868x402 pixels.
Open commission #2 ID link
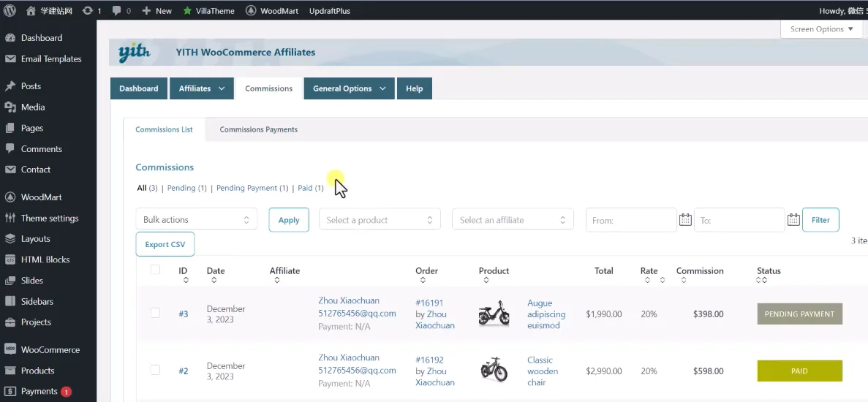[x=184, y=371]
